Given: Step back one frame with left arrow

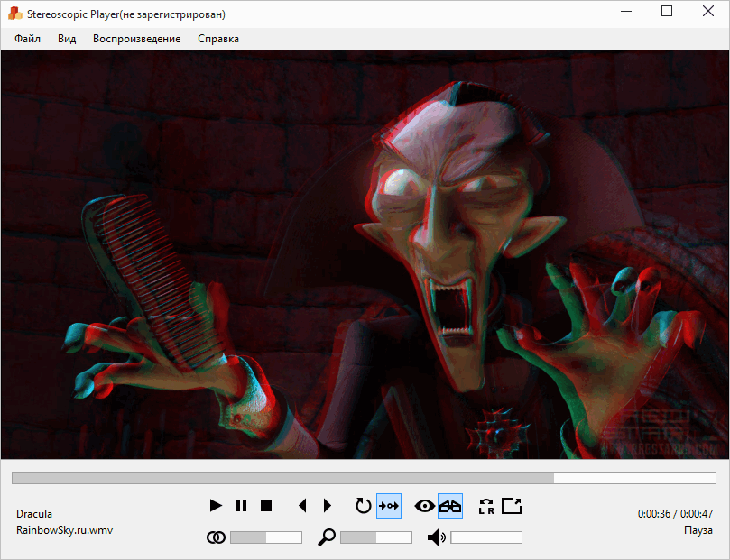Looking at the screenshot, I should pos(302,506).
